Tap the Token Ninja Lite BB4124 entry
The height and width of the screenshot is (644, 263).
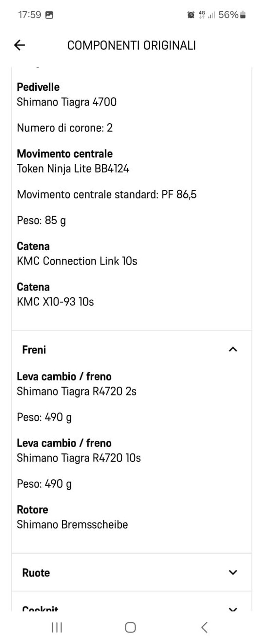(x=73, y=169)
